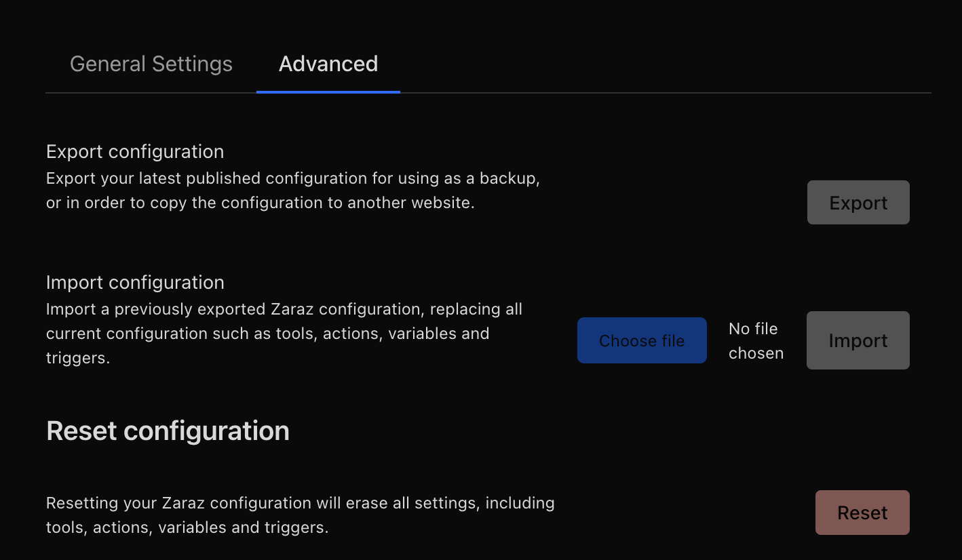Click the Import button
This screenshot has height=560, width=962.
click(x=858, y=340)
